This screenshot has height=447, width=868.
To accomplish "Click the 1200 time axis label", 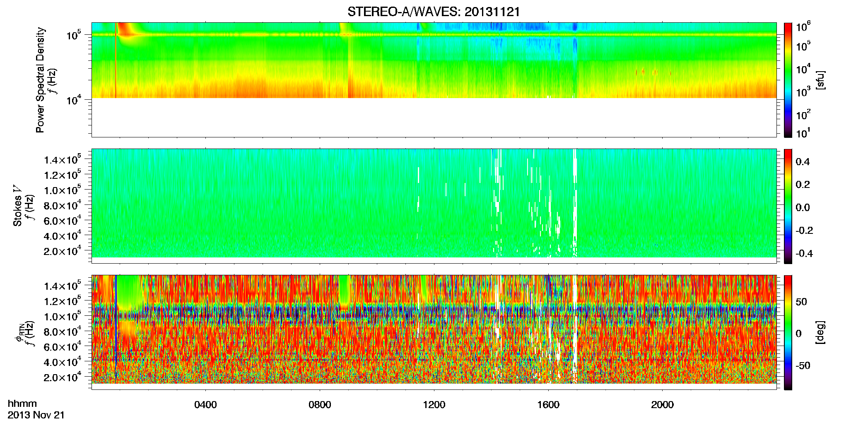I will (434, 405).
